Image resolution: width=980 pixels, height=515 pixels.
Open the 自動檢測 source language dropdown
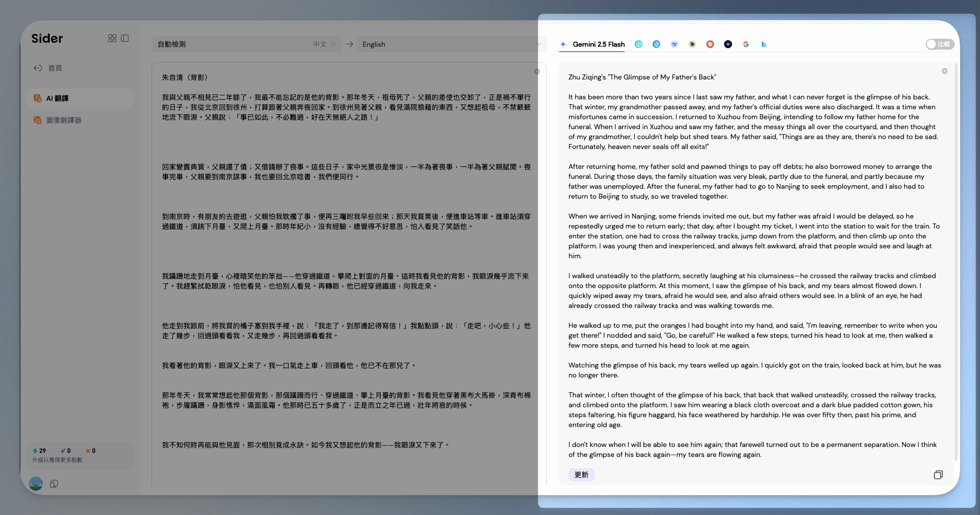coord(246,44)
